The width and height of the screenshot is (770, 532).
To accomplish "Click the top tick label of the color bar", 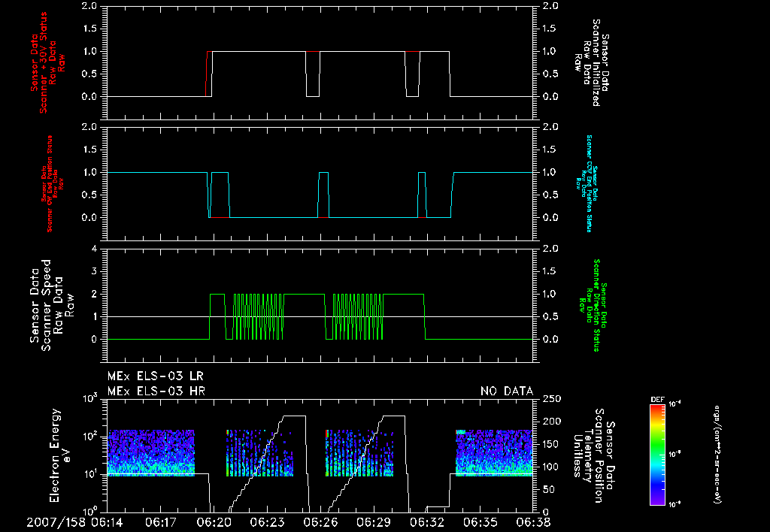I will pyautogui.click(x=675, y=404).
